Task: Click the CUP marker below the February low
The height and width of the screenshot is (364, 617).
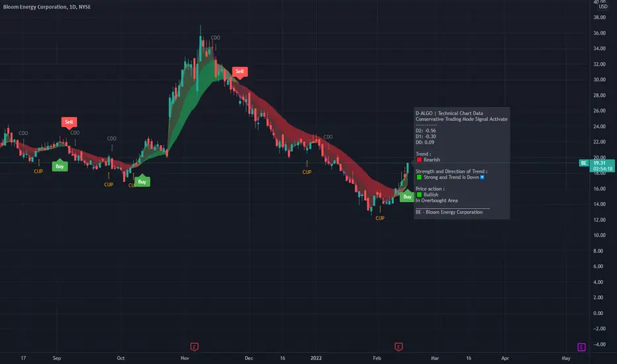Action: coord(380,218)
